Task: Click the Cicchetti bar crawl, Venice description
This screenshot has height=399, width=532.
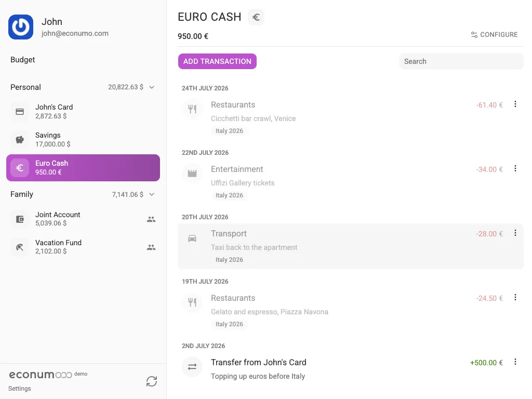Action: (x=253, y=118)
